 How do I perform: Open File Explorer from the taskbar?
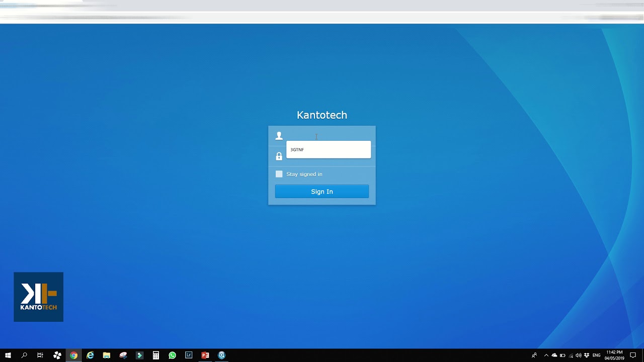[x=107, y=355]
